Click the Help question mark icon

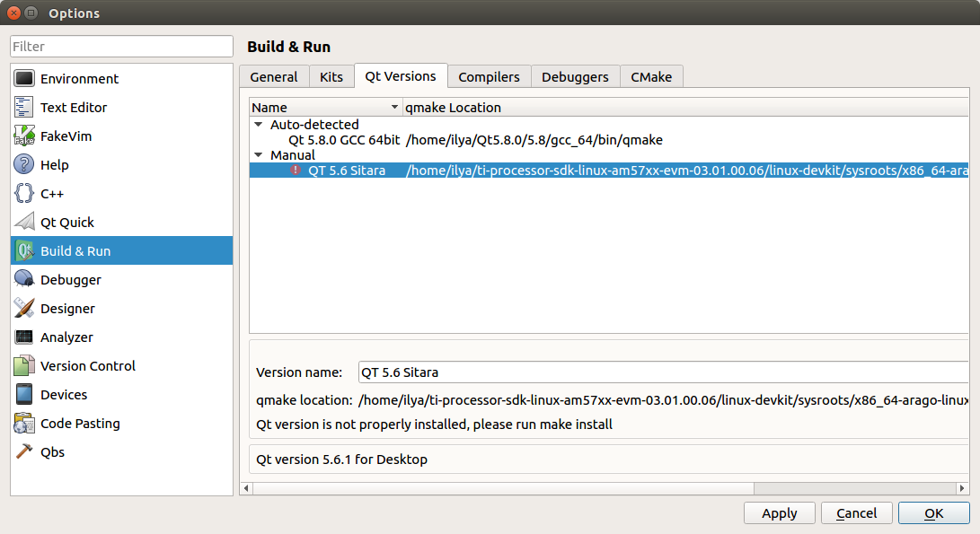(x=24, y=165)
